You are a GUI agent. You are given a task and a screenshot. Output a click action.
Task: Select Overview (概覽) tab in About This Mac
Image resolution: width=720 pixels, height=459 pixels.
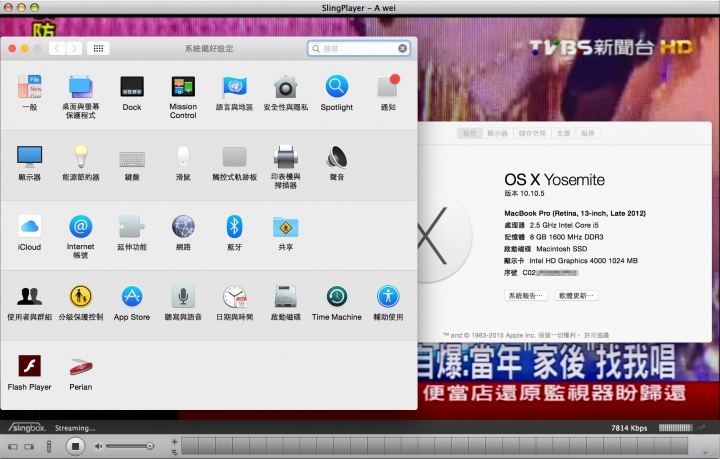[x=469, y=133]
